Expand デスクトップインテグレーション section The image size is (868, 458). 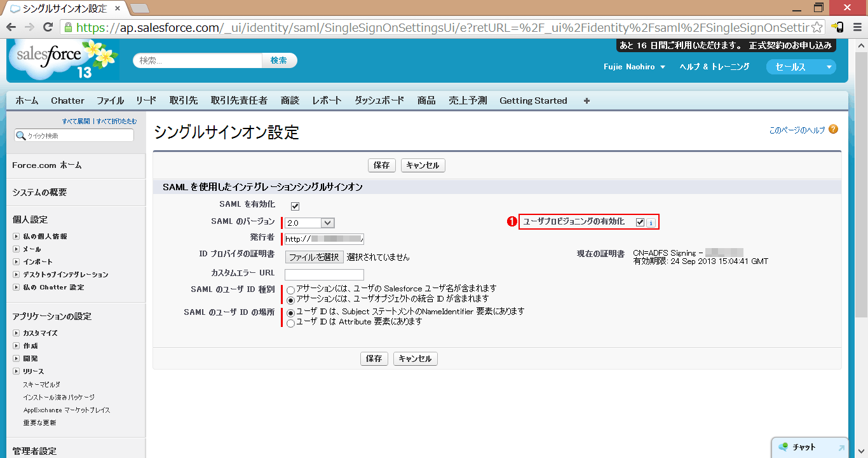pos(17,275)
